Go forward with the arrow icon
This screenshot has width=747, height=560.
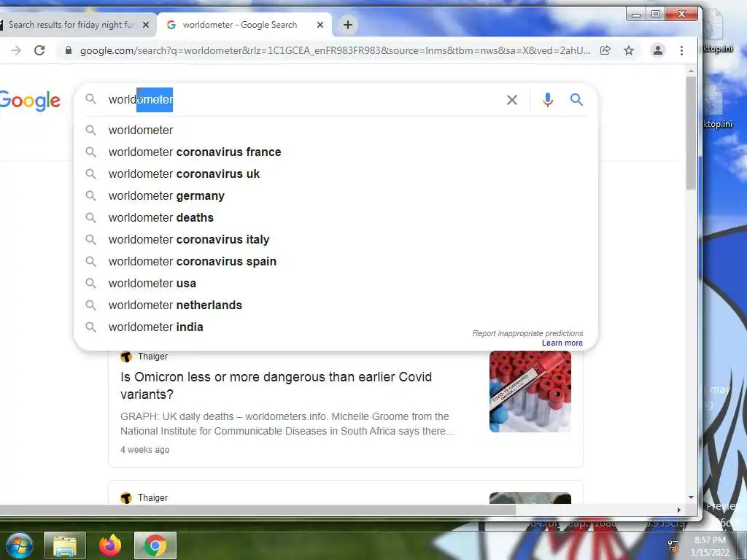pos(16,50)
